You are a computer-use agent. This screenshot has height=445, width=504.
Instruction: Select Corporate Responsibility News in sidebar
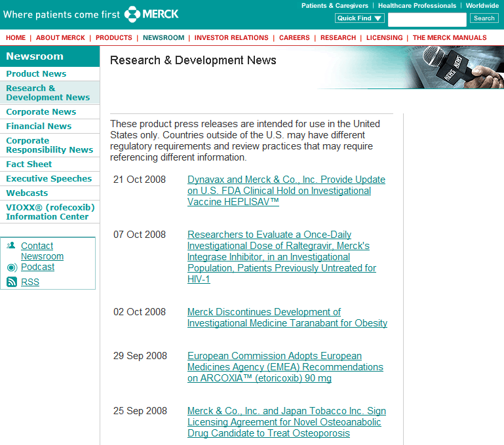[x=50, y=145]
